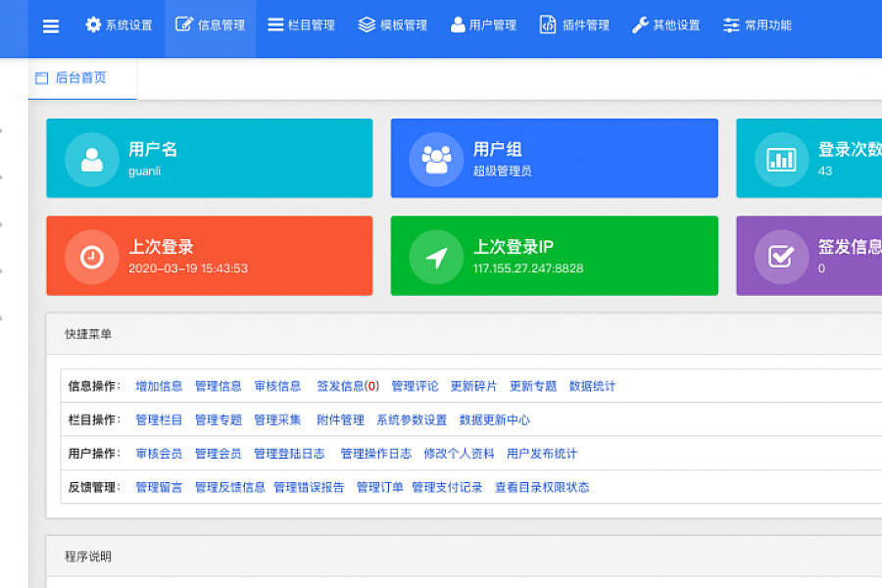882x588 pixels.
Task: Open the 数据更新中心 link
Action: [495, 419]
